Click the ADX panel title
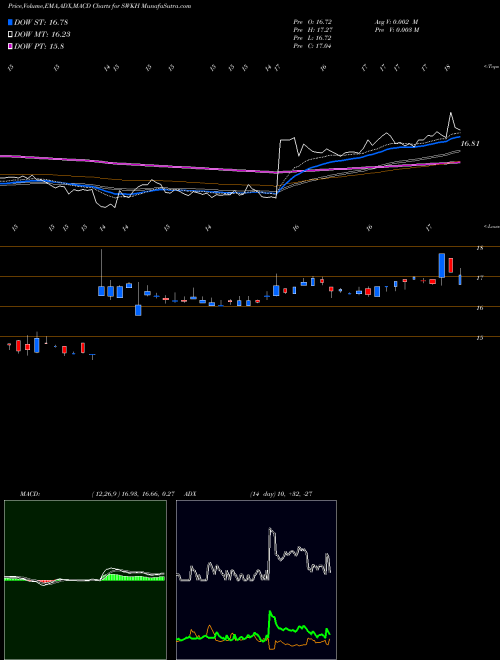 191,494
